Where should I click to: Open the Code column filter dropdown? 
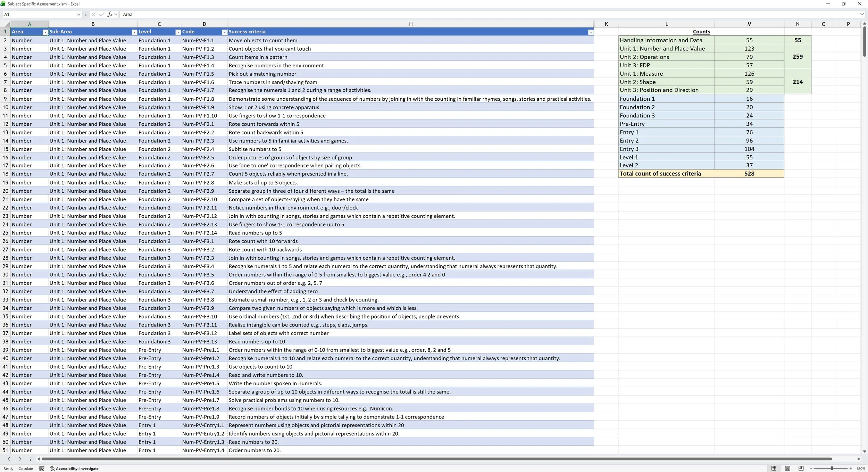(224, 32)
